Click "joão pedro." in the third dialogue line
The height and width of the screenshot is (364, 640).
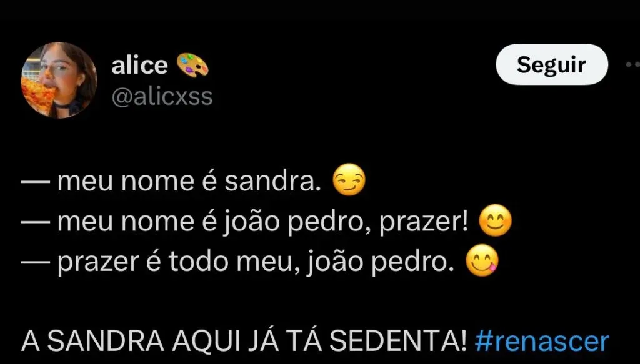coord(381,263)
